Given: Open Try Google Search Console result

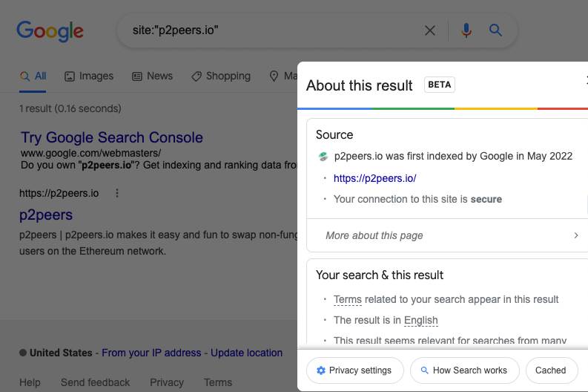Looking at the screenshot, I should coord(112,137).
